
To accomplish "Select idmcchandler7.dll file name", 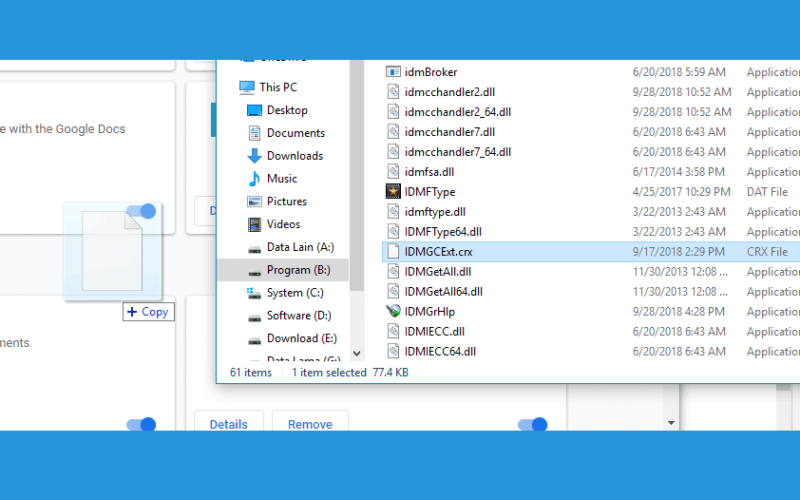I will point(449,132).
